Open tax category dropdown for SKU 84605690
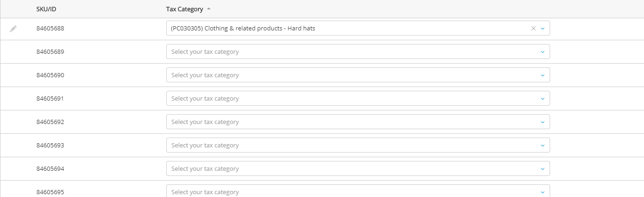This screenshot has height=197, width=644. pyautogui.click(x=358, y=75)
